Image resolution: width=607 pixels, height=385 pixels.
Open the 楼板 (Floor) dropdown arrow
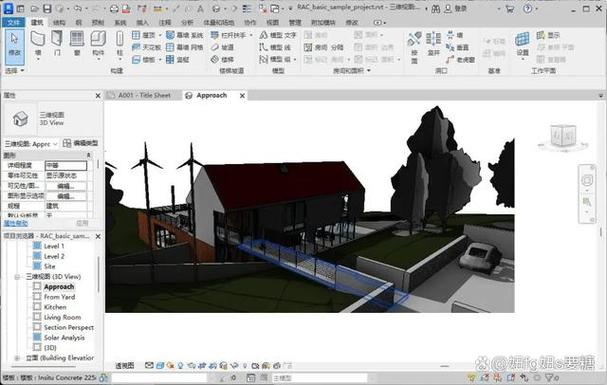point(159,60)
